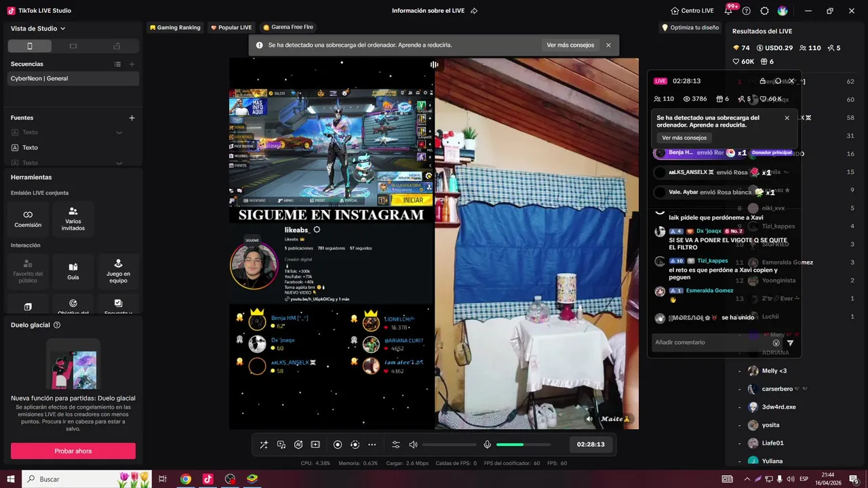
Task: Click Ver más consejos in chat window
Action: 684,138
